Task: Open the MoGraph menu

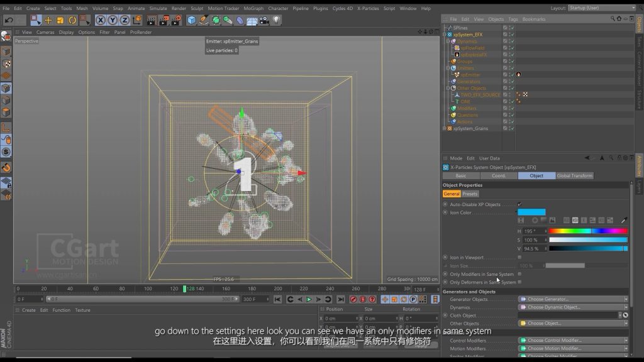Action: pyautogui.click(x=253, y=8)
